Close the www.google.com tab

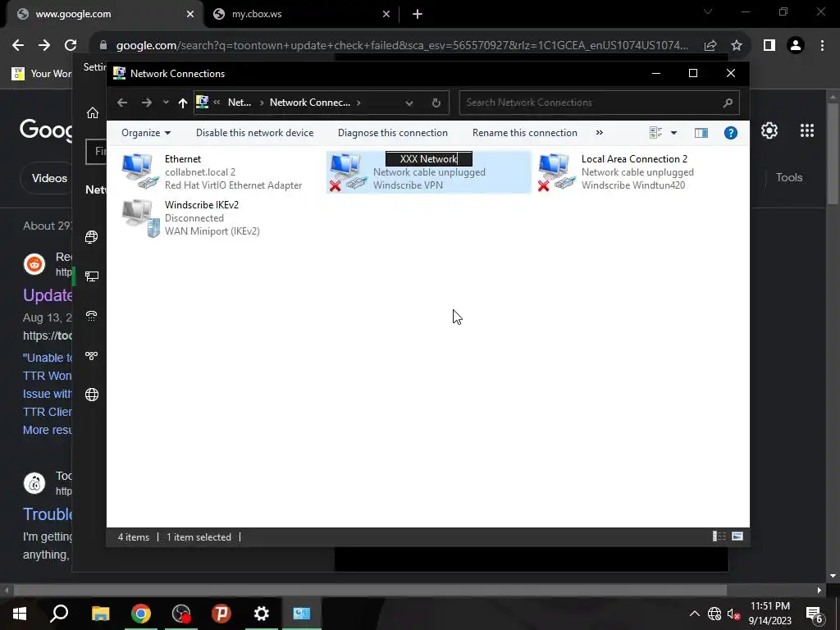(190, 15)
